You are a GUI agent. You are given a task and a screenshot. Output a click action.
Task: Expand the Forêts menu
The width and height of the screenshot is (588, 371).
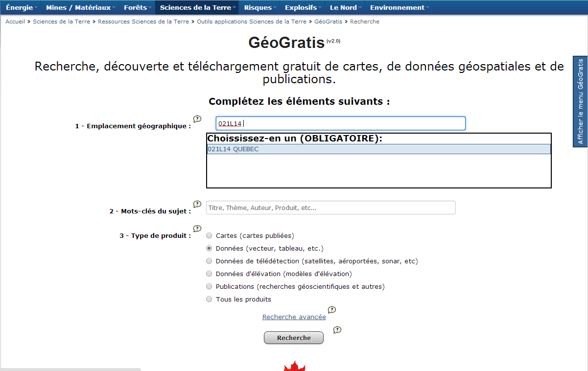(x=137, y=7)
